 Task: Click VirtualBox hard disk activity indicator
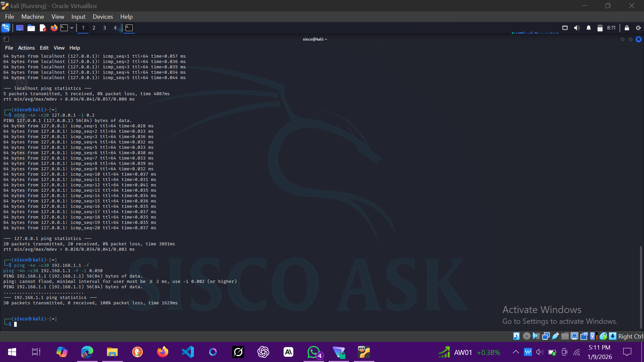pos(517,336)
